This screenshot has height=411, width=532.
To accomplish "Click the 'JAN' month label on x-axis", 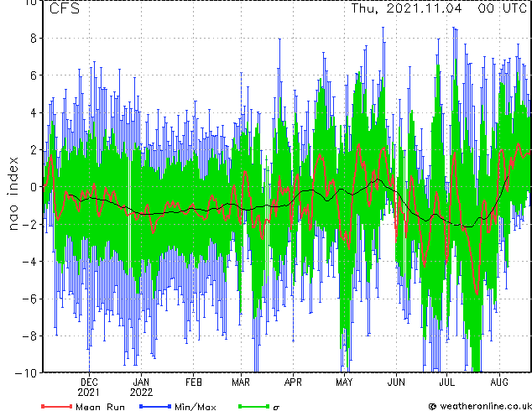I will tap(141, 382).
